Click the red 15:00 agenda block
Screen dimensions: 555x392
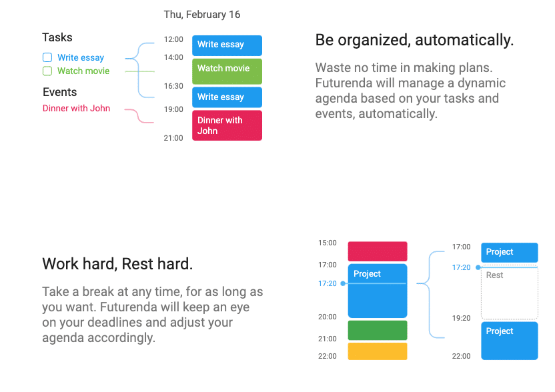[x=378, y=251]
